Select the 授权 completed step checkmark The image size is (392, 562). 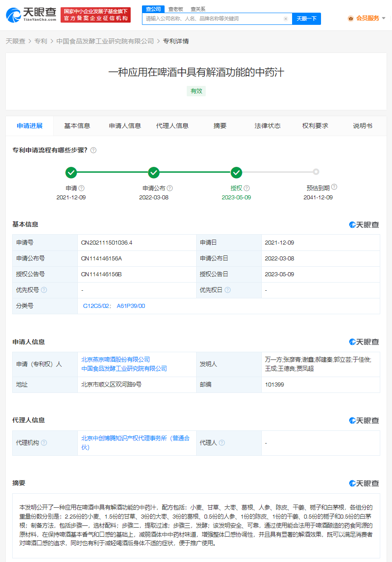point(236,172)
